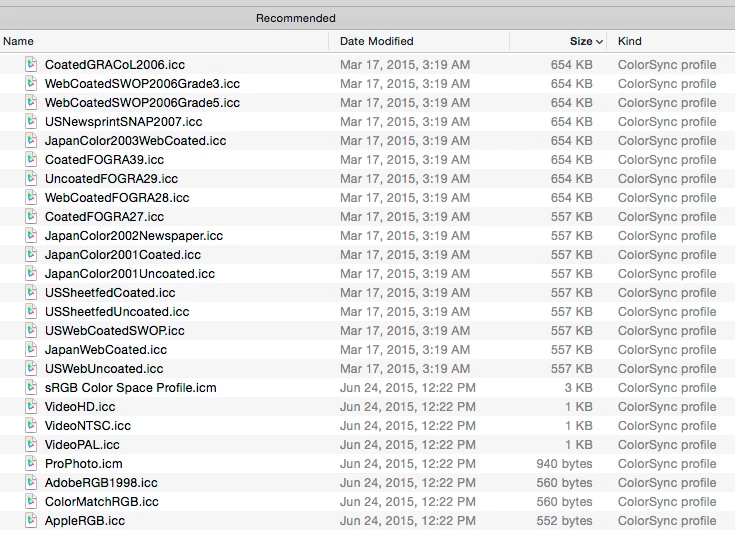Select the file name WebCoatedSWOP2006Grade5.icc
The image size is (735, 539).
click(142, 103)
